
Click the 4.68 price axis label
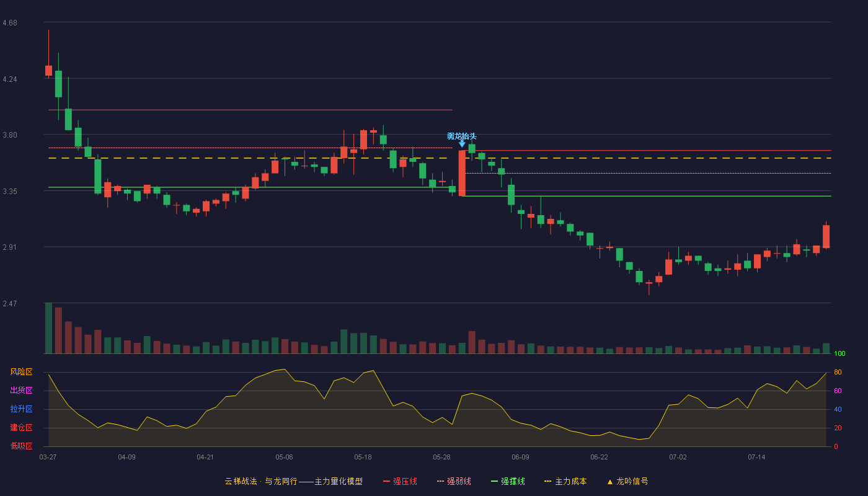10,23
